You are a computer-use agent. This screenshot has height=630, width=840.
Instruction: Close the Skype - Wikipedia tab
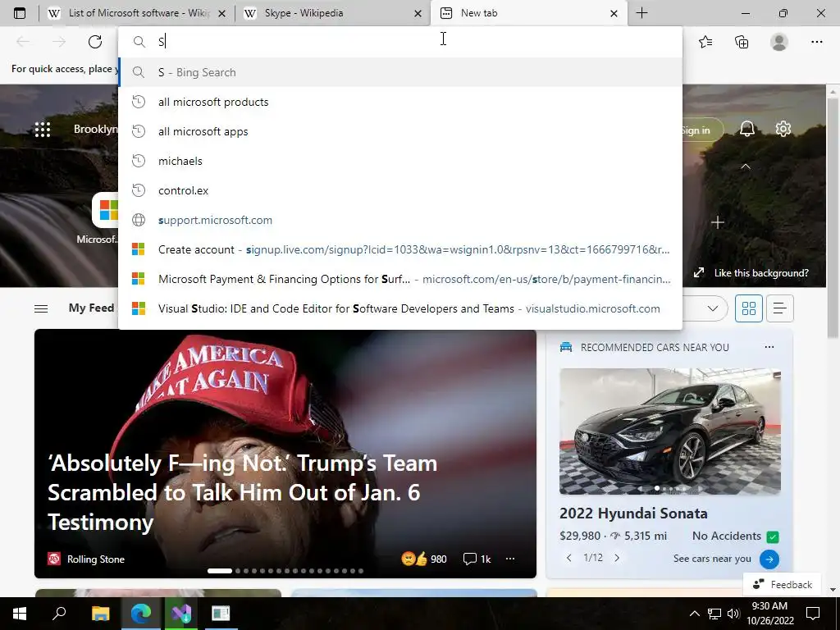point(418,13)
